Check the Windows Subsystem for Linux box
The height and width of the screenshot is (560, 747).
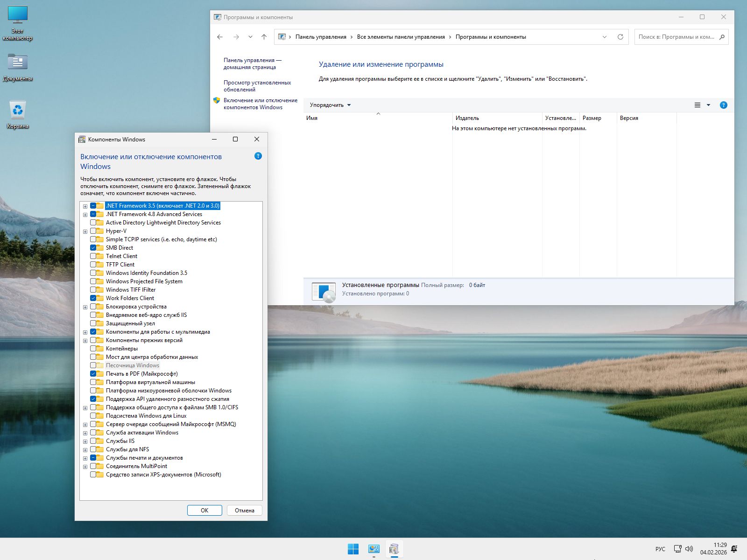[93, 416]
